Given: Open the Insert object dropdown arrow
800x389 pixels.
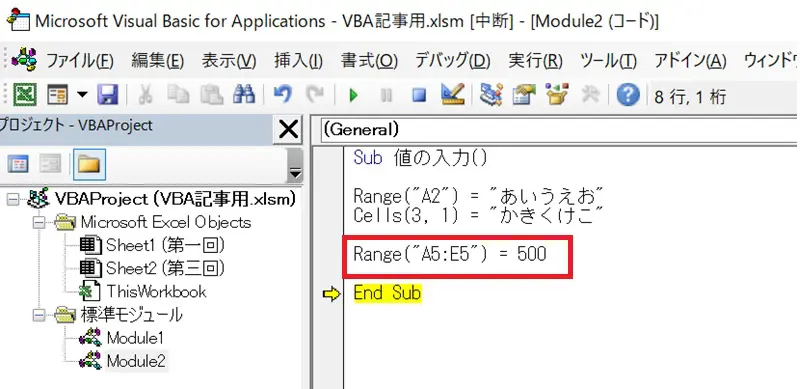Looking at the screenshot, I should point(82,95).
